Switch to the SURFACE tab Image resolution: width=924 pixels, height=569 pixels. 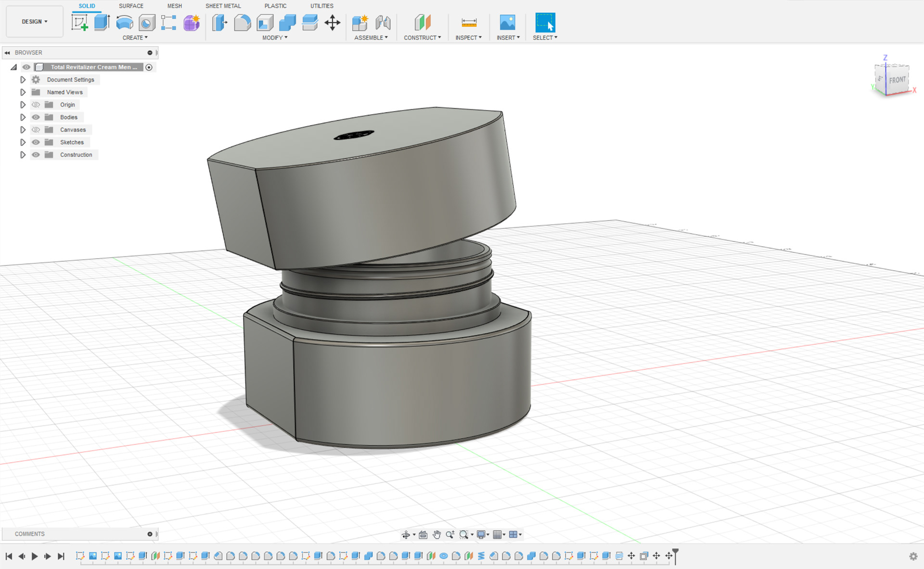[x=131, y=6]
